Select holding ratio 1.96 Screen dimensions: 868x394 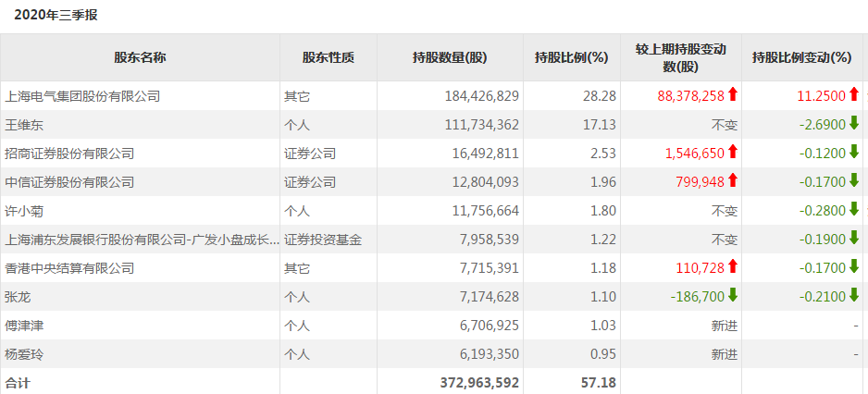(604, 182)
